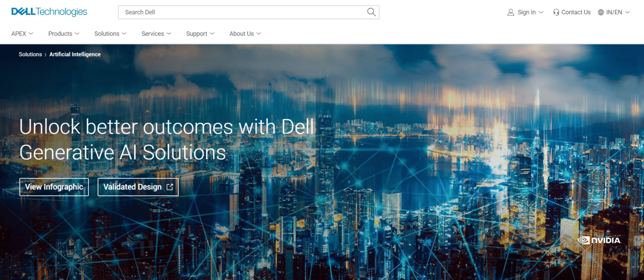Viewport: 644px width, 280px height.
Task: Open the Sign In dropdown chevron
Action: click(x=541, y=12)
